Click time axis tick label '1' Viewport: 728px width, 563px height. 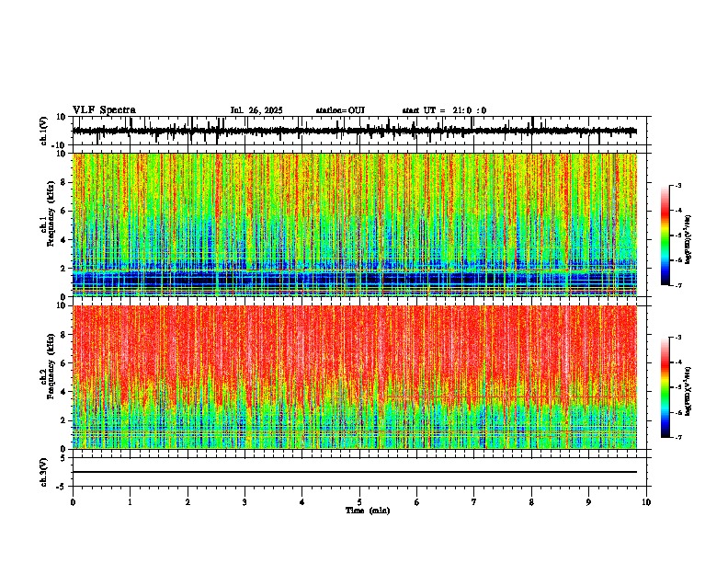[130, 502]
